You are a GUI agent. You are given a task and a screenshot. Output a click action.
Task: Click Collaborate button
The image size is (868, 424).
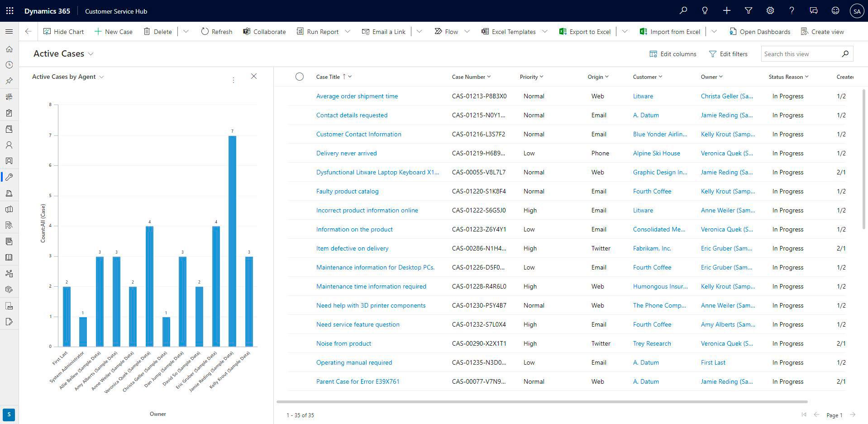click(264, 31)
